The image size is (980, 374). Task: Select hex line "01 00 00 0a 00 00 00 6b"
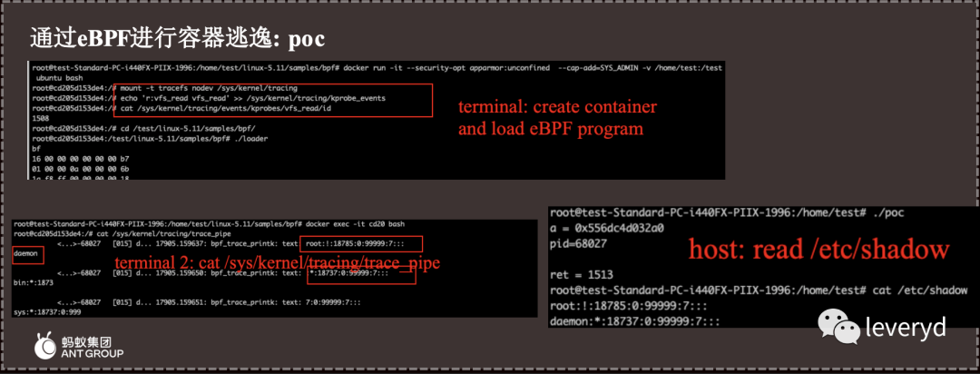(80, 169)
